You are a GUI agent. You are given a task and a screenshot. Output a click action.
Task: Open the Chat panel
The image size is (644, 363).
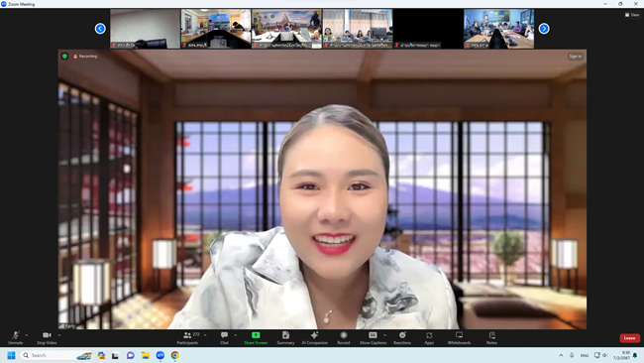(x=224, y=338)
